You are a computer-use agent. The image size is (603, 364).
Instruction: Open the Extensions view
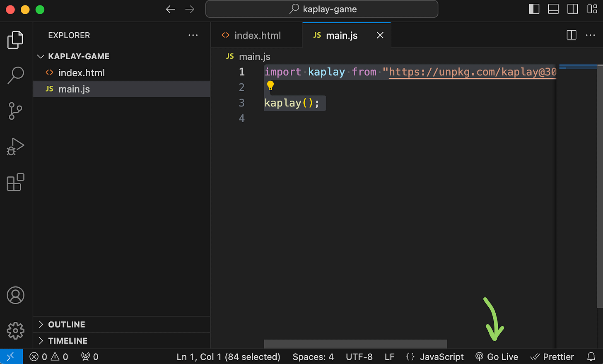pos(15,182)
